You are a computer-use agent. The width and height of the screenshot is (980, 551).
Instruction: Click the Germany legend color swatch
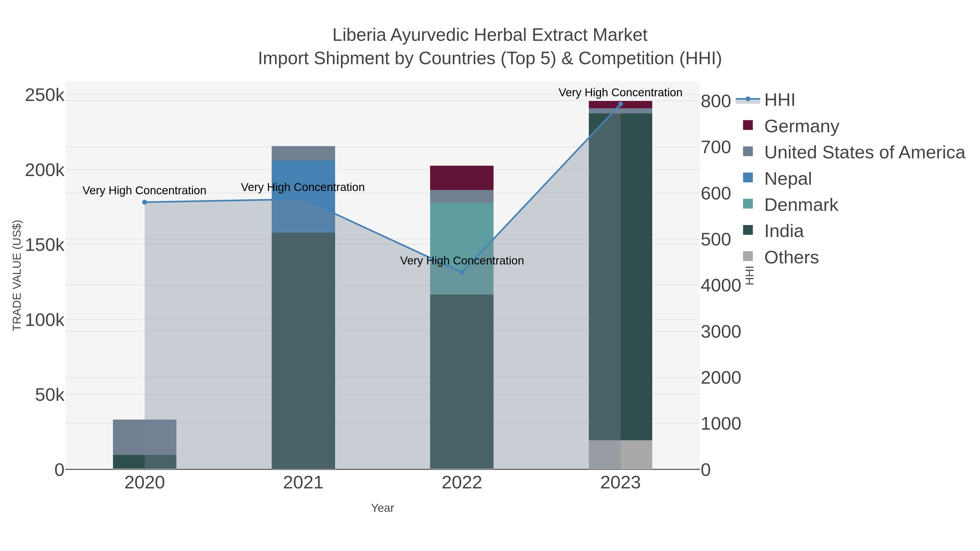tap(748, 125)
